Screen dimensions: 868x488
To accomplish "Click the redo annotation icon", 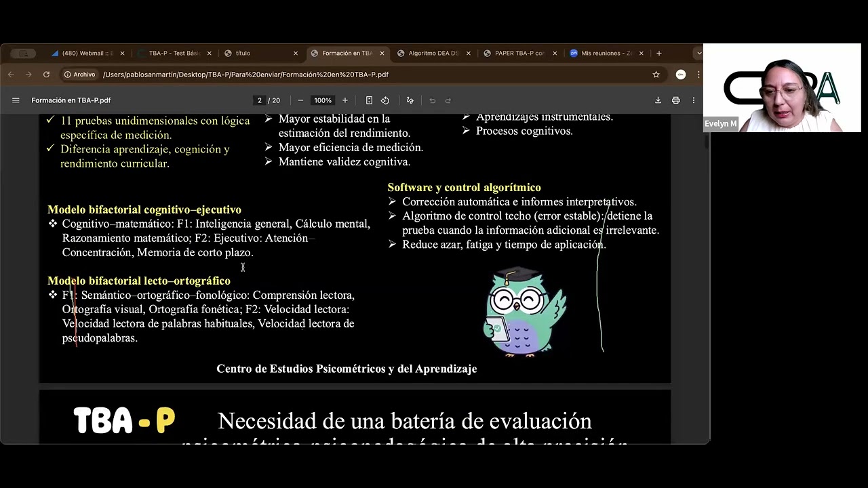I will tap(448, 100).
